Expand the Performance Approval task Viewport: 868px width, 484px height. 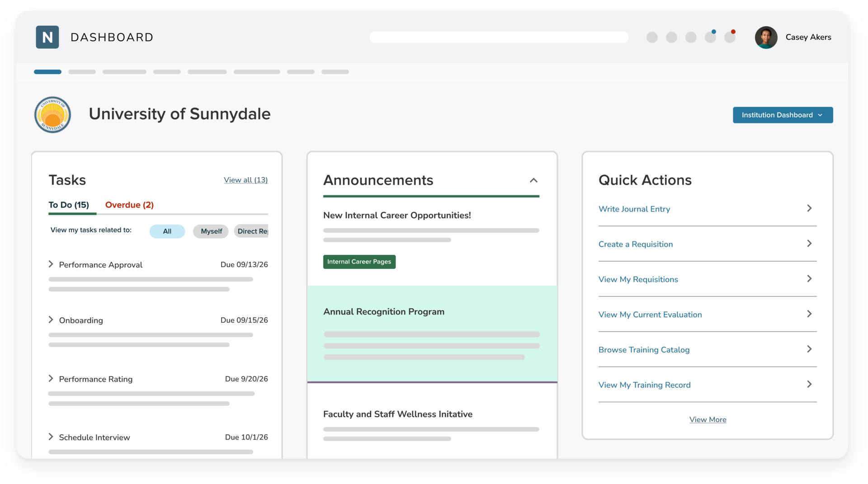coord(51,264)
